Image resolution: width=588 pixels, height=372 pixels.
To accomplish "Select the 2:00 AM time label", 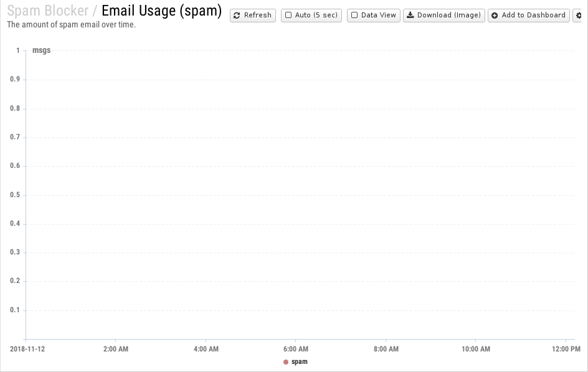I will click(x=116, y=349).
